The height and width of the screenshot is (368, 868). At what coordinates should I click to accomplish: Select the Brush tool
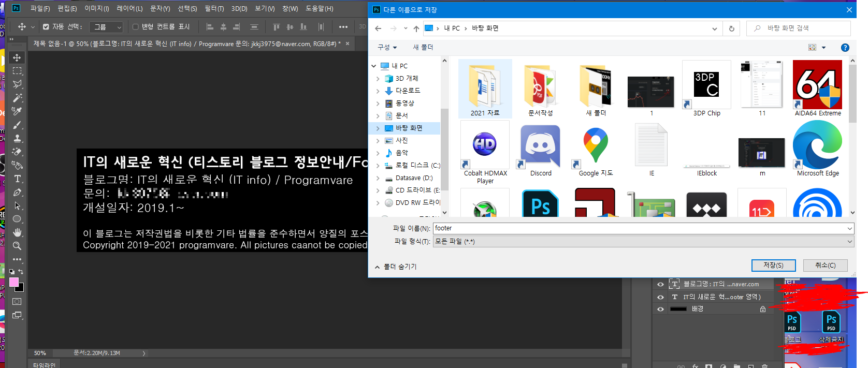(x=17, y=125)
